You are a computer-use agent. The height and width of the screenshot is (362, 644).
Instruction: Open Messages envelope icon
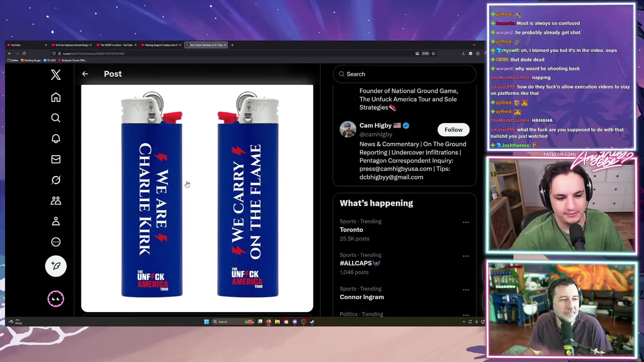pyautogui.click(x=56, y=159)
